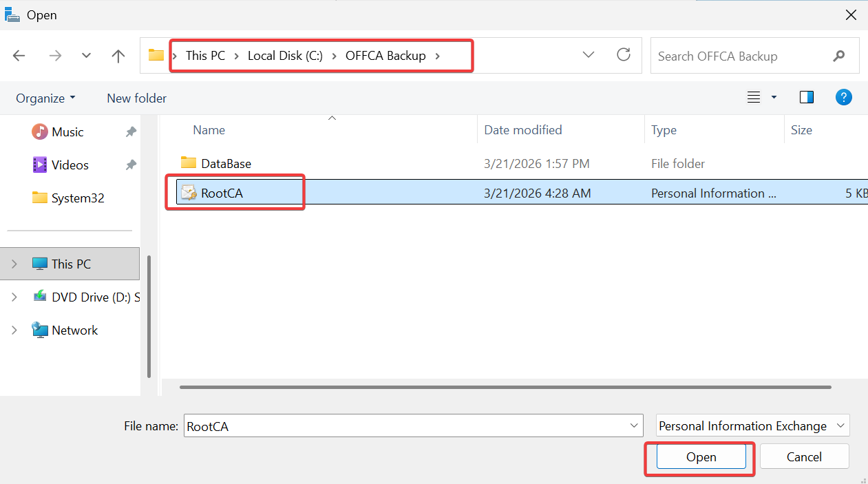Click the File name input field

[406, 426]
